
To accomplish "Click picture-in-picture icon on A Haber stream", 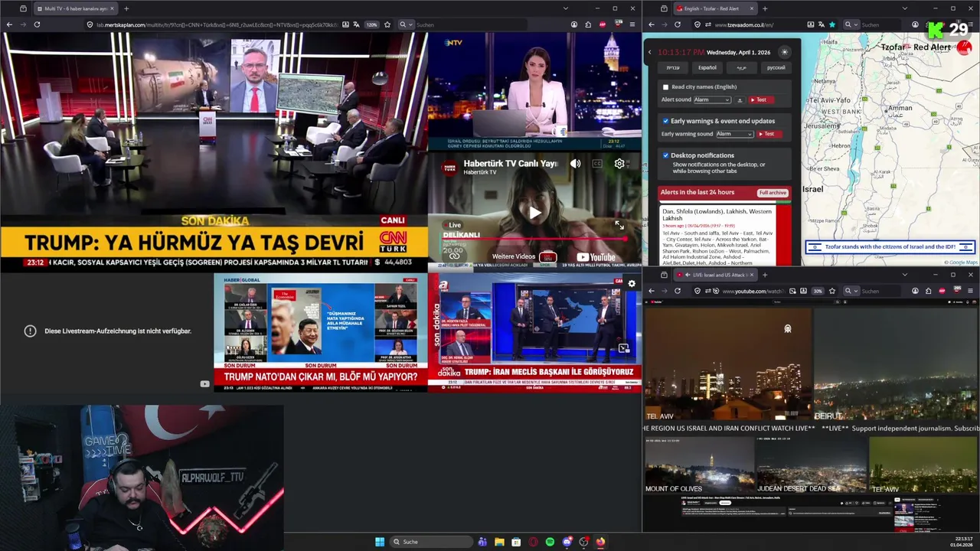I will [x=623, y=348].
